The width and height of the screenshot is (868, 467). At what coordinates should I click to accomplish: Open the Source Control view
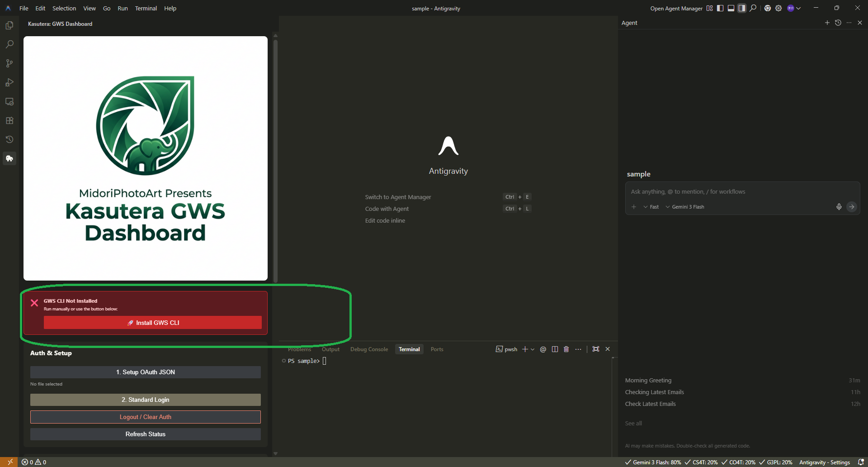pos(9,63)
